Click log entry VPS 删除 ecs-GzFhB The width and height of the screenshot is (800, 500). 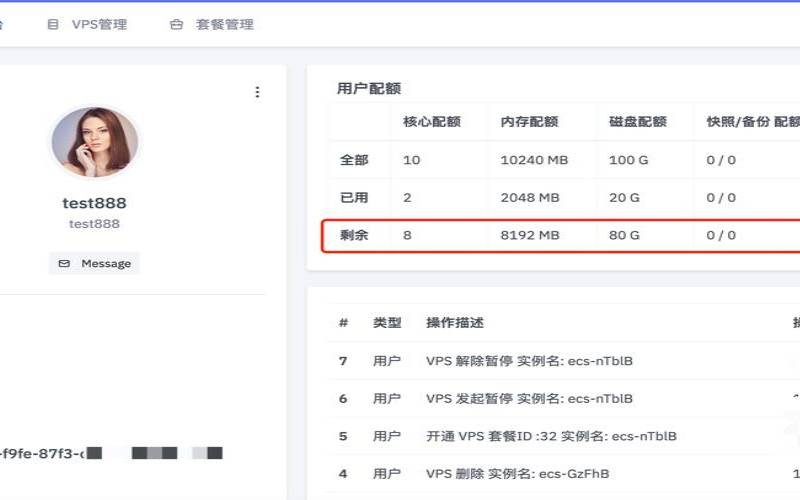pos(517,473)
